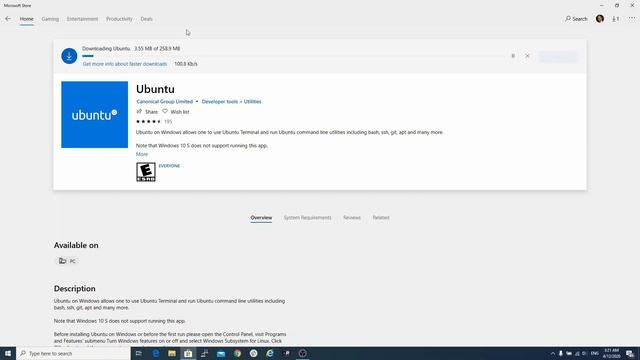Expand the description with More
The image size is (640, 360).
point(142,154)
